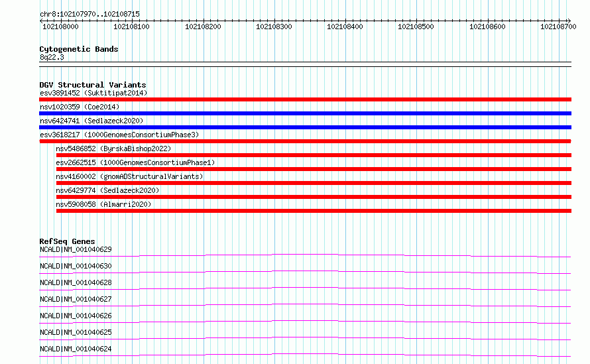Click ruler position 102108700
The image size is (590, 364).
(x=558, y=27)
